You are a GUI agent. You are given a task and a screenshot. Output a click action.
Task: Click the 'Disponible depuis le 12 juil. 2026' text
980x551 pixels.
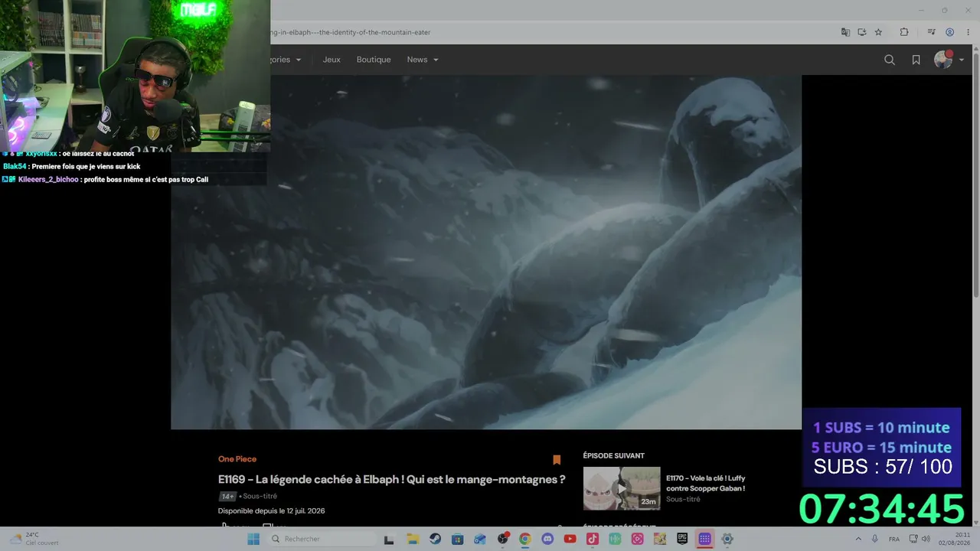(272, 510)
